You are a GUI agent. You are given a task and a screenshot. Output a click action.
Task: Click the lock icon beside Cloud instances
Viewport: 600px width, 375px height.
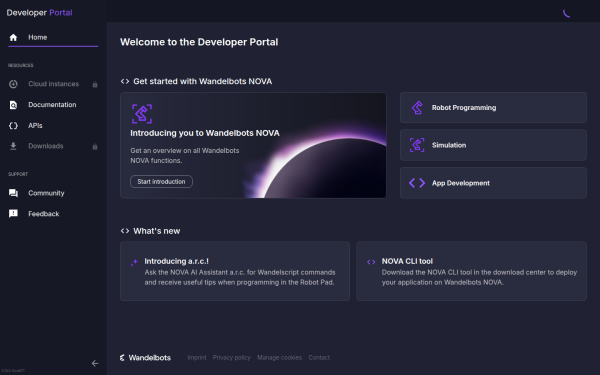coord(95,85)
